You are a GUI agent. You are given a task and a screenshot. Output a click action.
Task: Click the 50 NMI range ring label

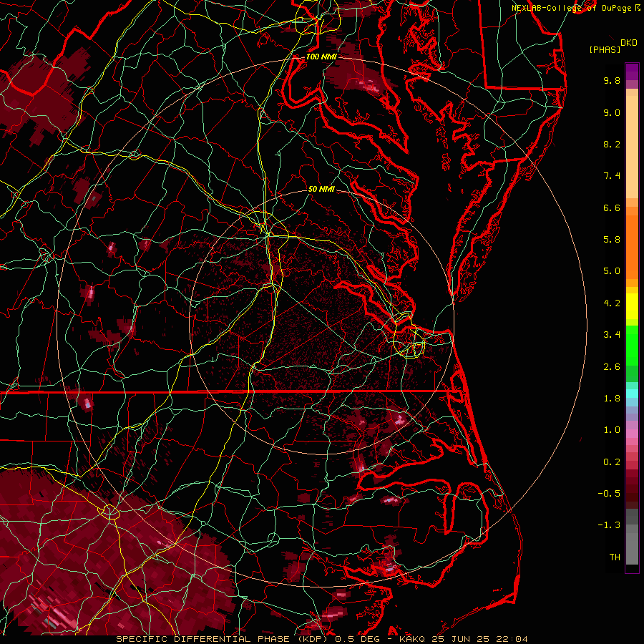click(321, 190)
